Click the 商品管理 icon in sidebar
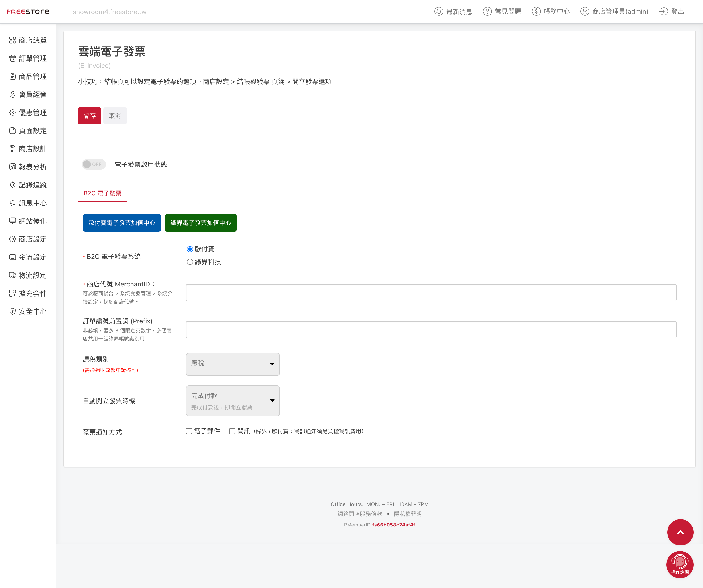 click(12, 76)
